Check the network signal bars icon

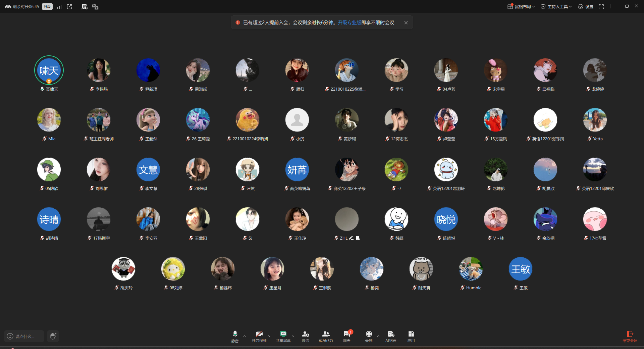point(59,7)
